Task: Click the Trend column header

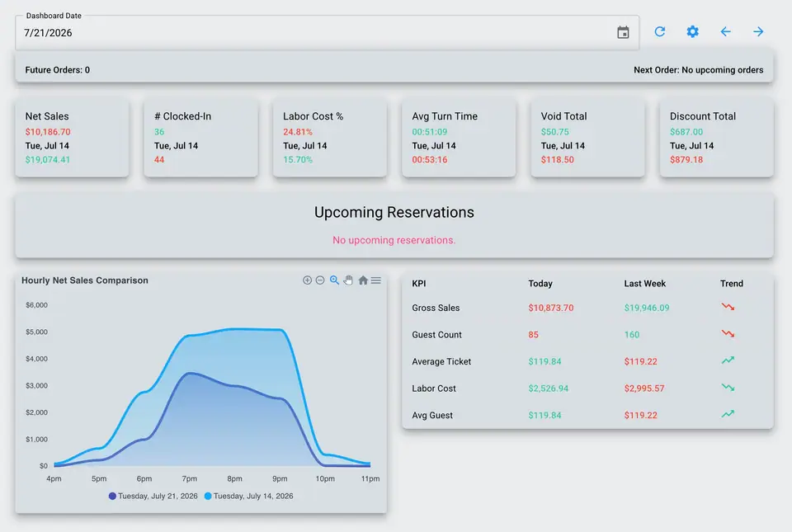Action: coord(732,284)
